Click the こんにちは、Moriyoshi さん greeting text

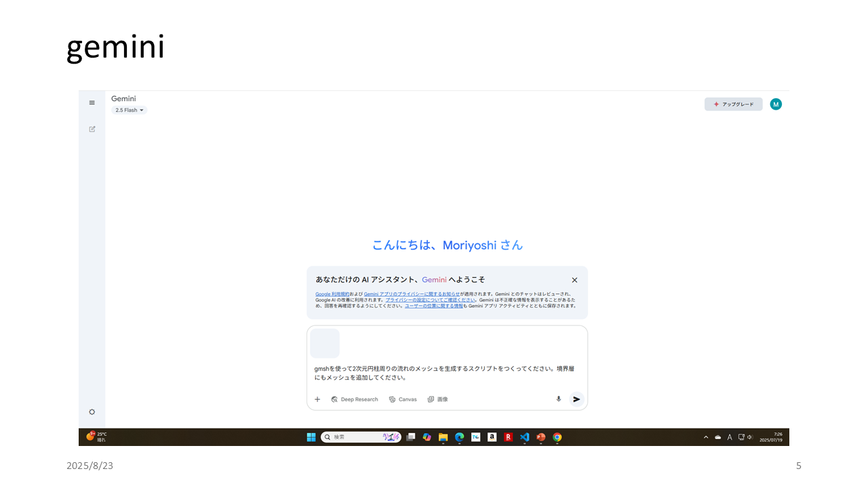[x=448, y=245]
